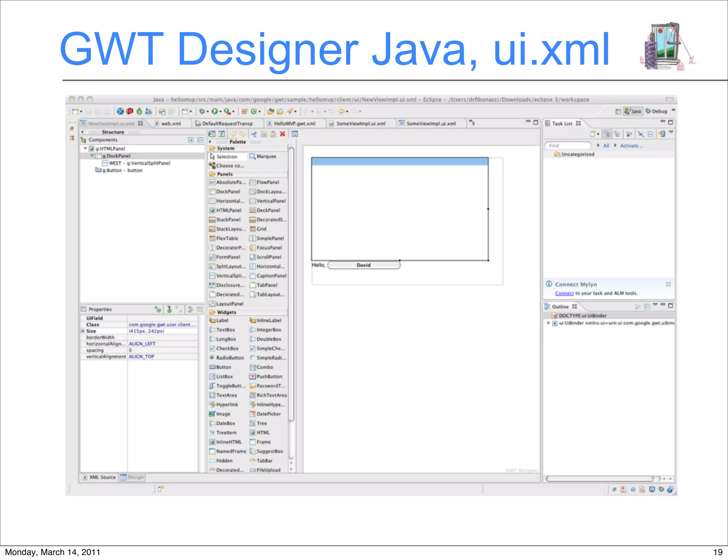Select the SimpleCheckBox widget item
Screen dimensions: 728x560
268,348
